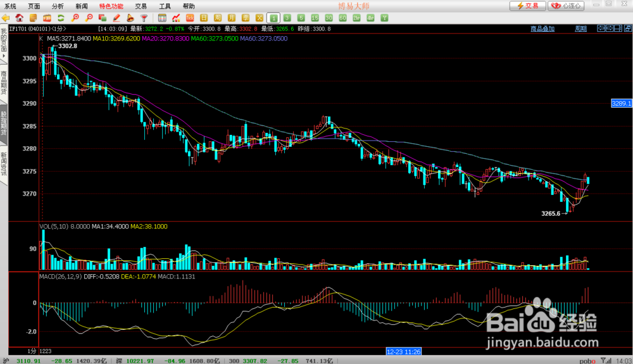Select the 60-minute period button
This screenshot has width=633, height=364.
point(342,18)
